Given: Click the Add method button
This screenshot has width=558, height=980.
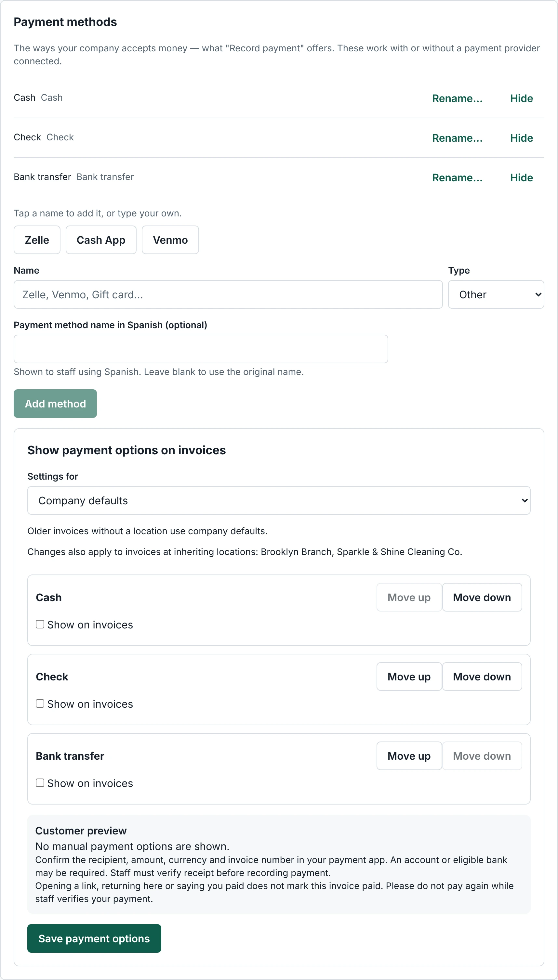Looking at the screenshot, I should 55,404.
